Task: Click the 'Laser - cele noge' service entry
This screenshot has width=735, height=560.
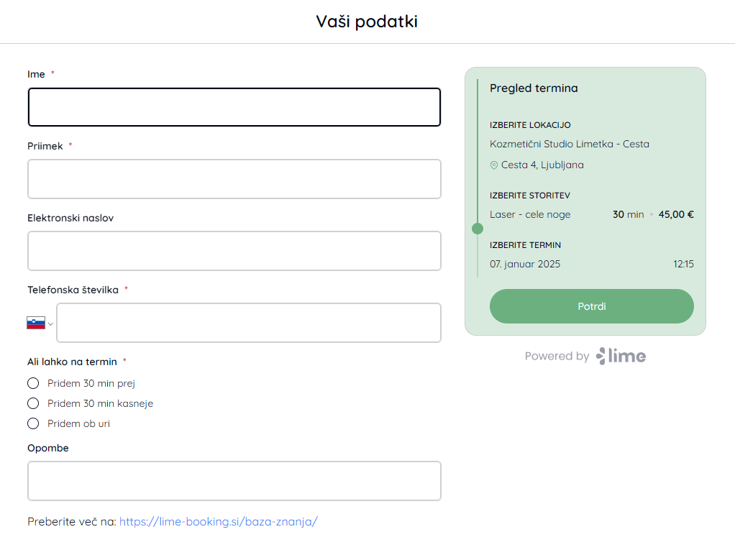Action: (x=530, y=215)
